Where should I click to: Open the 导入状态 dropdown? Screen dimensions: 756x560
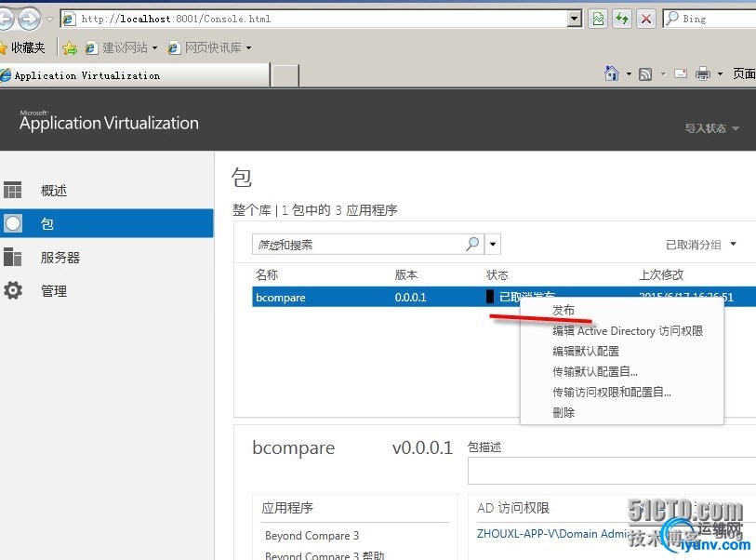tap(711, 128)
